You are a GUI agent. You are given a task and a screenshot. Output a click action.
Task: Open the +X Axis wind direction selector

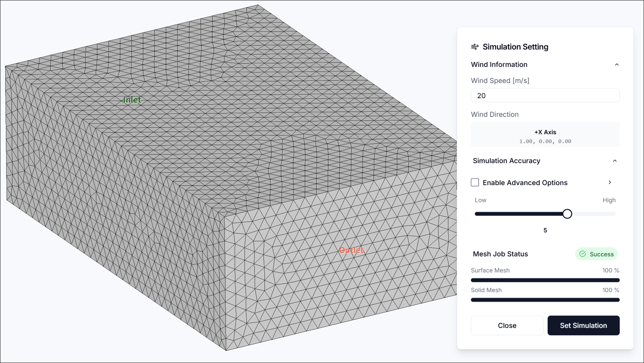(545, 135)
